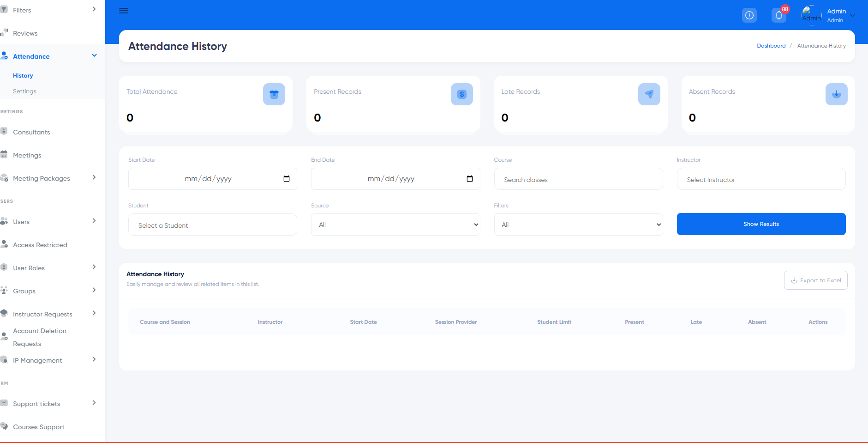
Task: Open the Start Date calendar picker icon
Action: [287, 179]
